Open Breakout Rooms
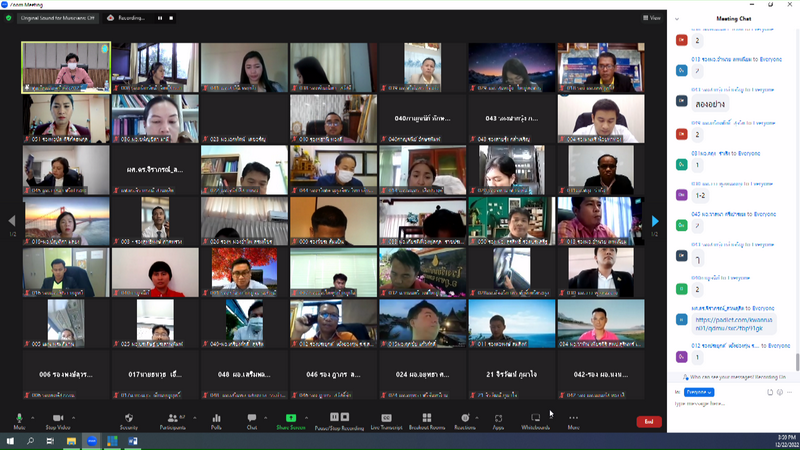 (x=427, y=421)
